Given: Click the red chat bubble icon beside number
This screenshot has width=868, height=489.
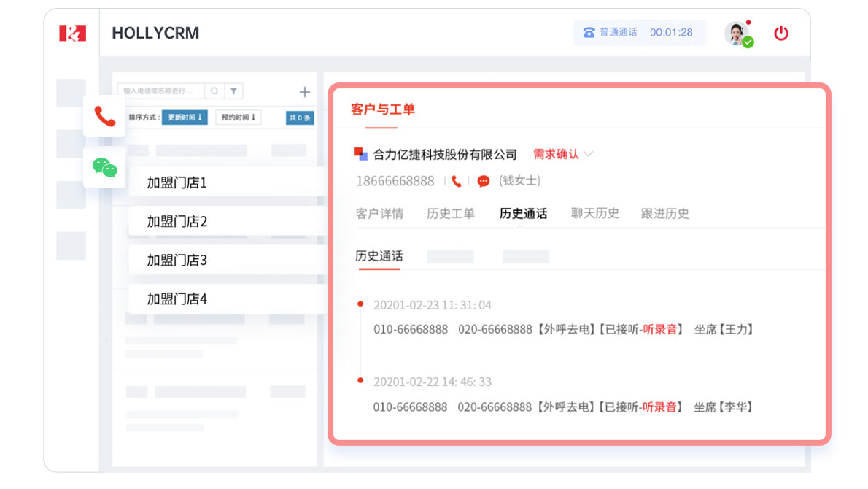Looking at the screenshot, I should coord(483,181).
